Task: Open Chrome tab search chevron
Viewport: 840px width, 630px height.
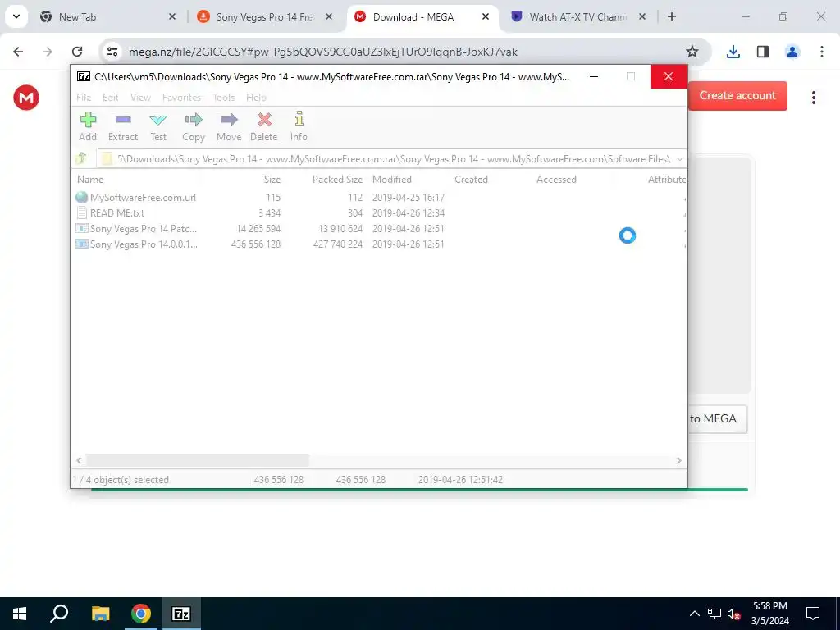Action: click(16, 16)
